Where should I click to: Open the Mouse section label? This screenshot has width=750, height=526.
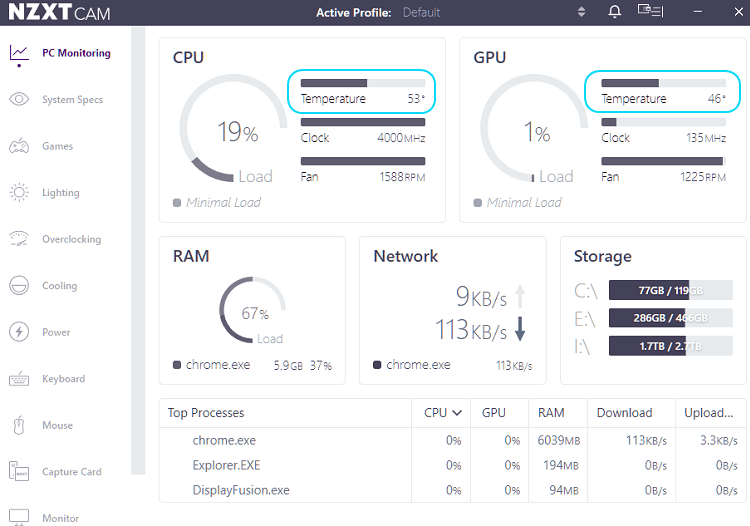[x=57, y=425]
